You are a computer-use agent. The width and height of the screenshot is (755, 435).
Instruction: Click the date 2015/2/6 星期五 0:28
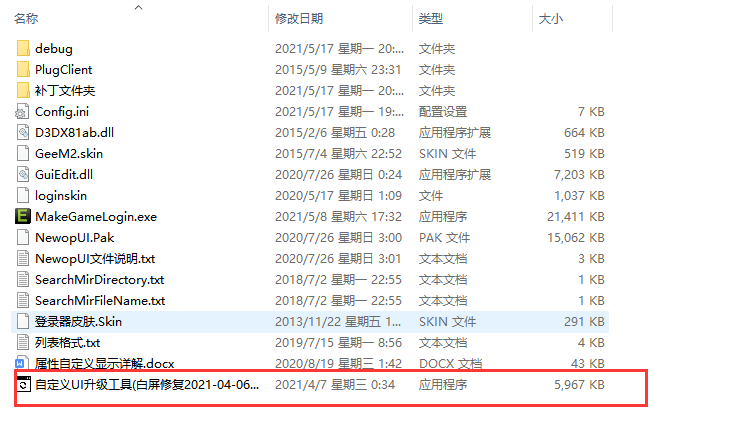click(x=335, y=132)
